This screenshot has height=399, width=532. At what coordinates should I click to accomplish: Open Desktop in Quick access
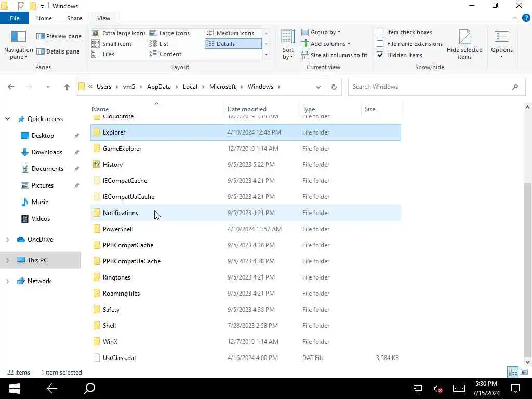click(43, 136)
